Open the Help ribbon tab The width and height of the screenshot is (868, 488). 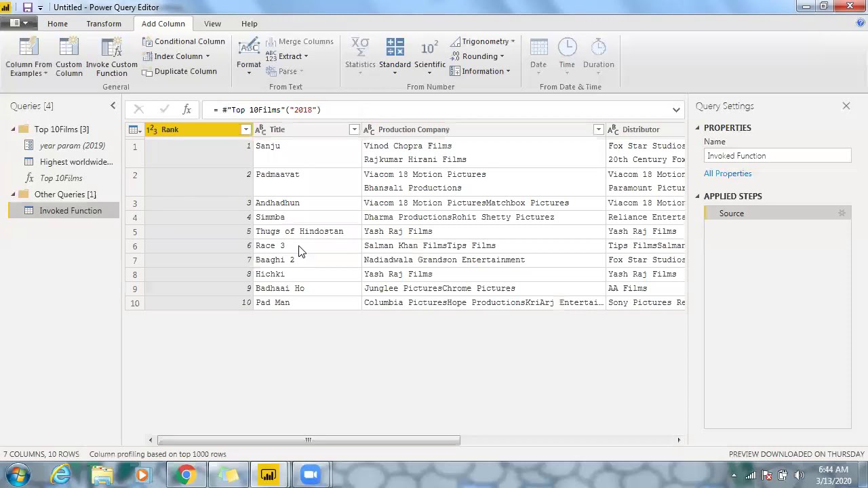[250, 24]
